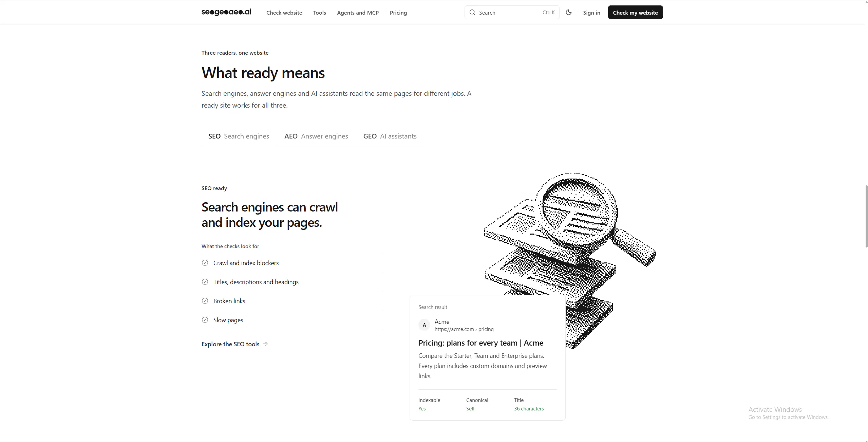
Task: Open the Check website menu
Action: 284,13
